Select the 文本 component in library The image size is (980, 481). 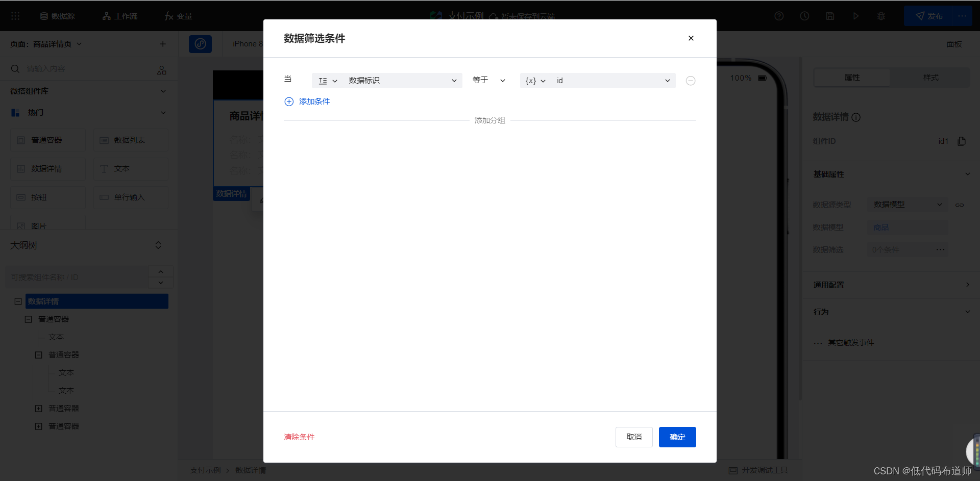click(x=131, y=169)
